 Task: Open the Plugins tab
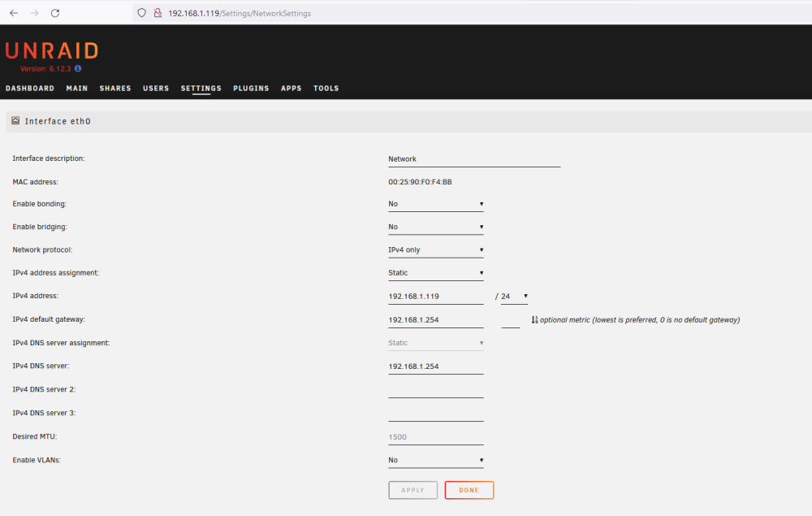251,89
